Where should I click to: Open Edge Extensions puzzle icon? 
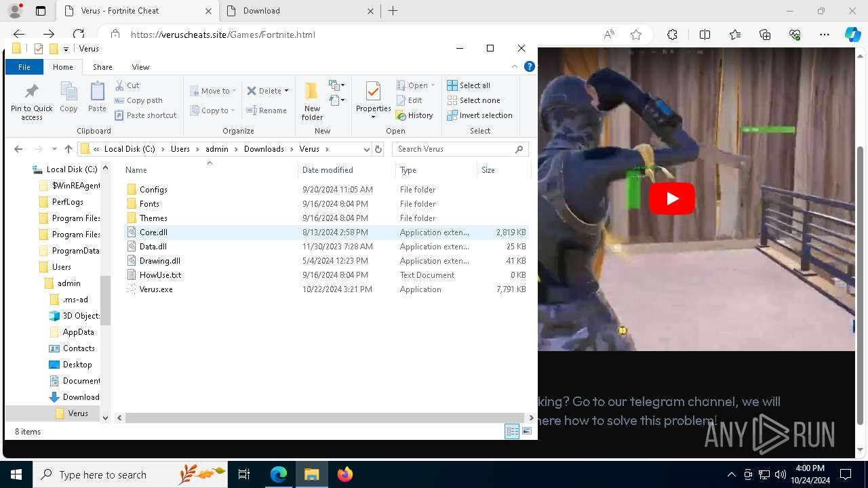672,35
